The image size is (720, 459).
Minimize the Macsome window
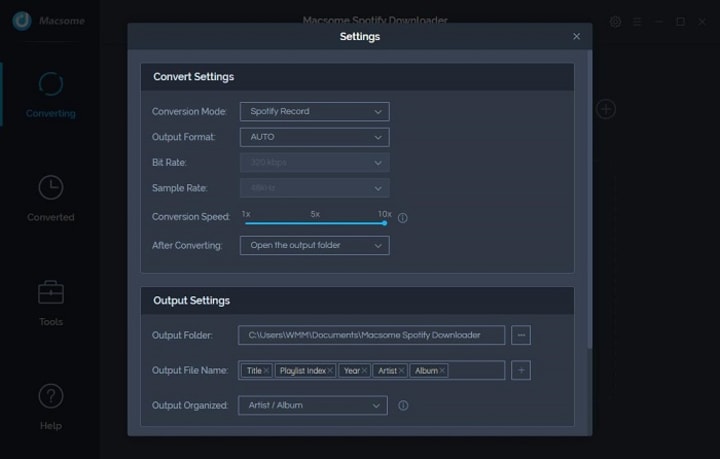pyautogui.click(x=658, y=22)
